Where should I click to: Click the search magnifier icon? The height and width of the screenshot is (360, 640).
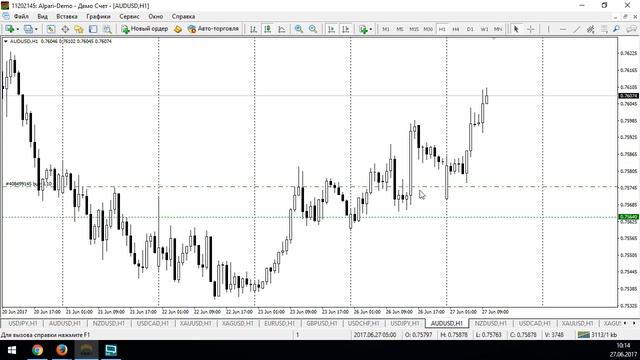click(616, 29)
